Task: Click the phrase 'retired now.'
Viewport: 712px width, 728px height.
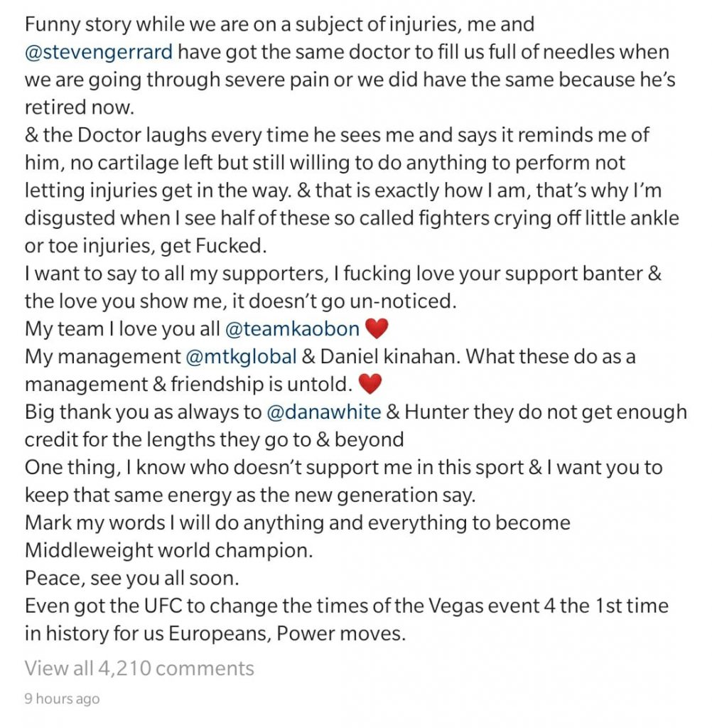Action: 80,107
